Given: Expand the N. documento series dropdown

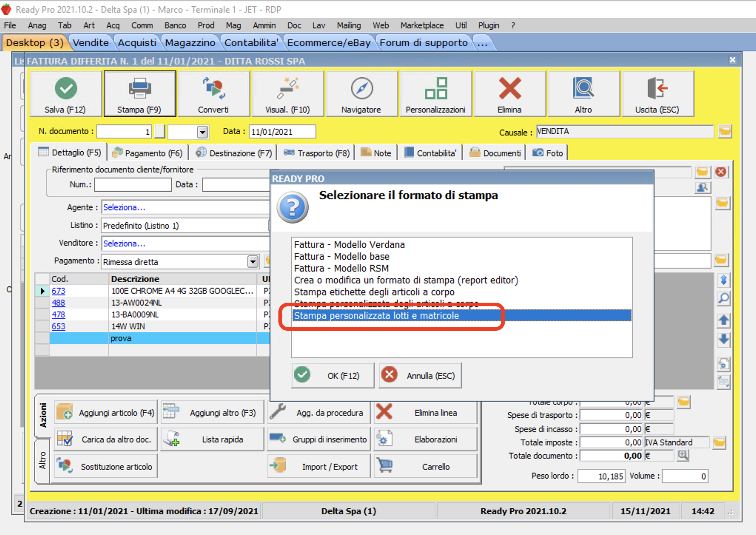Looking at the screenshot, I should coord(203,132).
